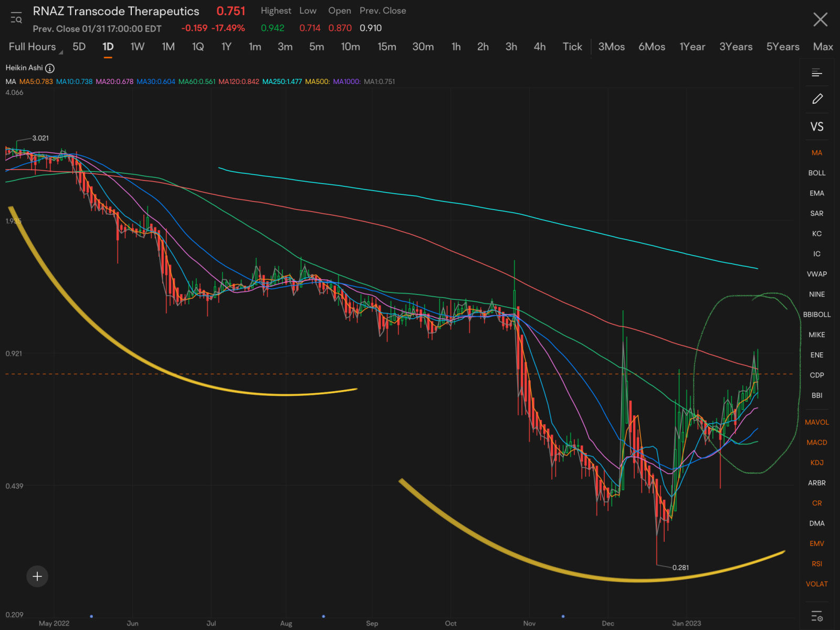This screenshot has height=630, width=840.
Task: Switch to the 1M timeframe
Action: pyautogui.click(x=168, y=47)
